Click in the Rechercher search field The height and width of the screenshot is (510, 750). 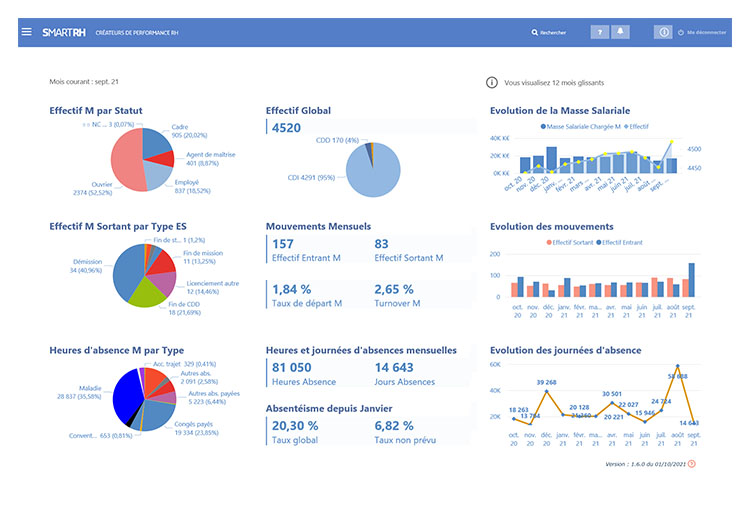tap(553, 33)
